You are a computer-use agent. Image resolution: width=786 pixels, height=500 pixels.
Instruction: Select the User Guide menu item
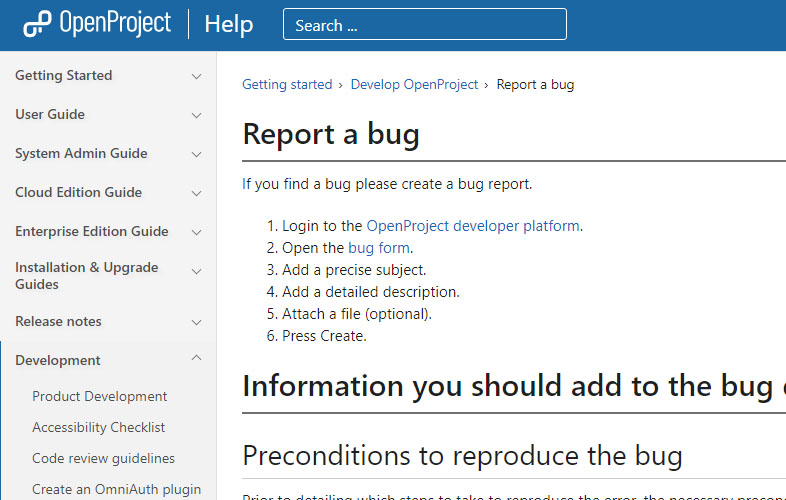[x=50, y=115]
